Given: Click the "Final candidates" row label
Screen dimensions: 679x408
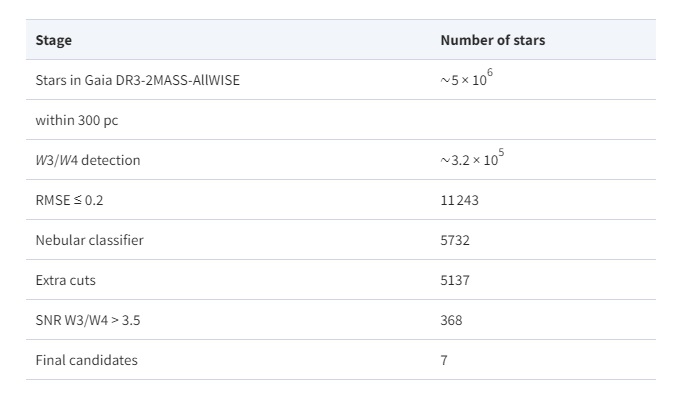Looking at the screenshot, I should click(x=86, y=360).
